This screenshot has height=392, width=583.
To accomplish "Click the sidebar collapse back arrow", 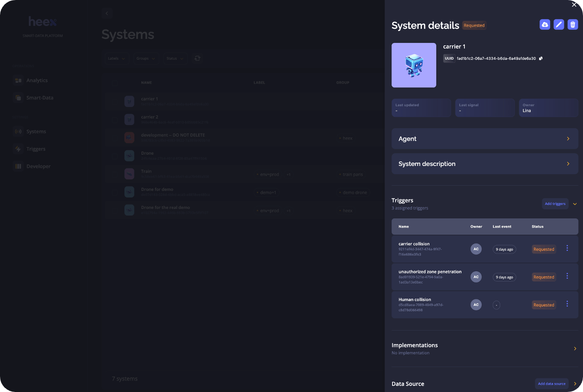I will tap(107, 14).
